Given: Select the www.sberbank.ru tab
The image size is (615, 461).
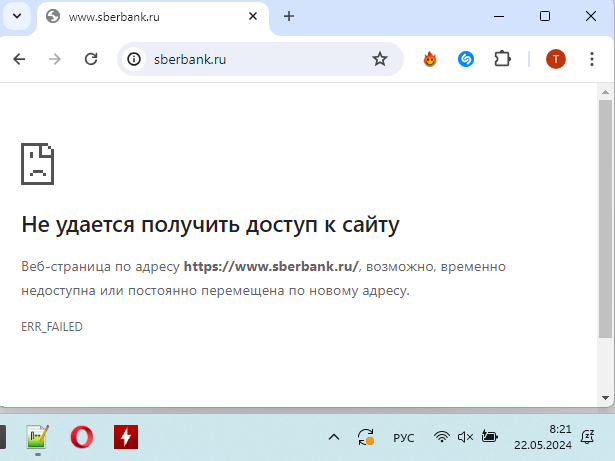Looking at the screenshot, I should 140,16.
